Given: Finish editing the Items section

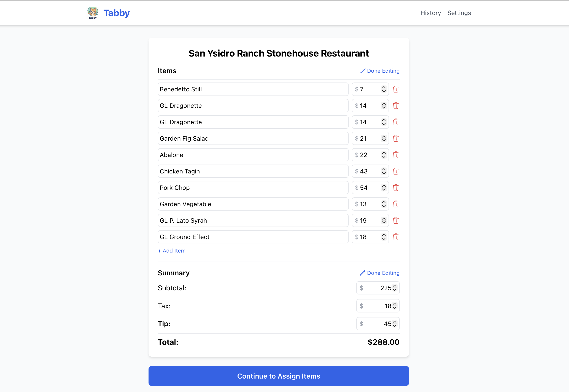Looking at the screenshot, I should point(379,71).
